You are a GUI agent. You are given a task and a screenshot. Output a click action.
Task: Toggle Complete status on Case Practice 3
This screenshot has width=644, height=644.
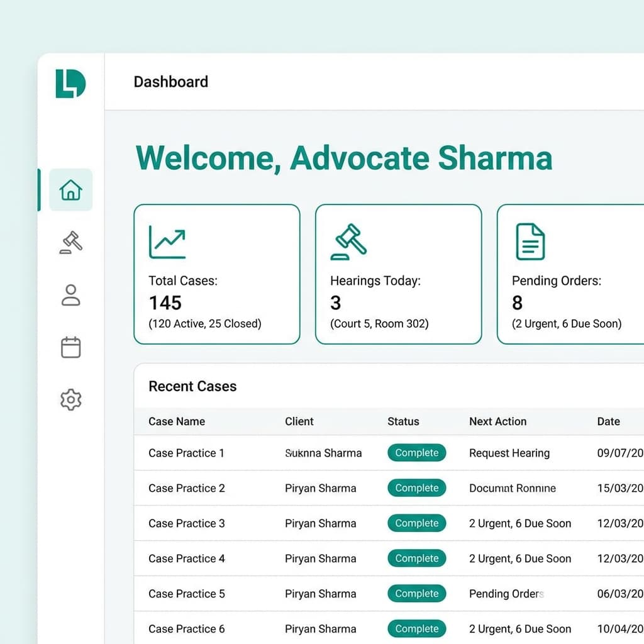click(x=416, y=523)
